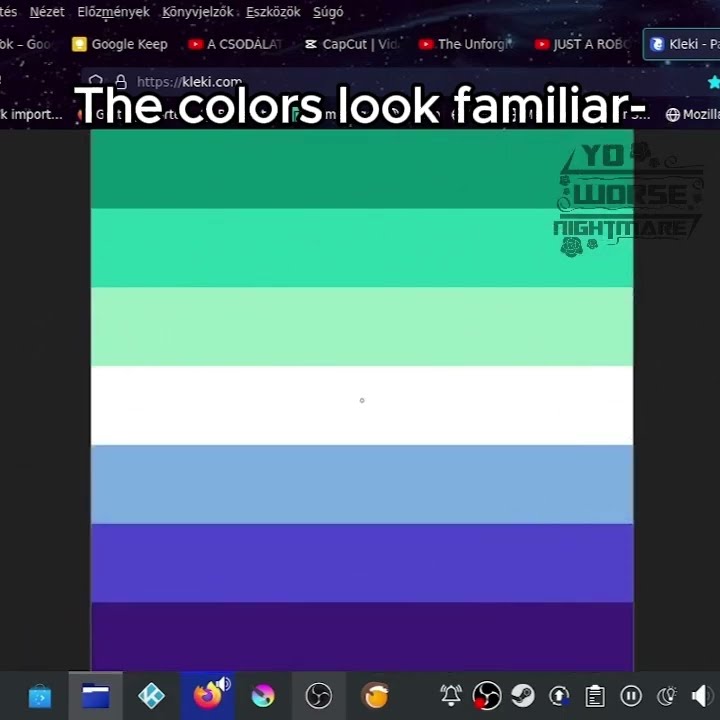Viewport: 720px width, 720px height.
Task: Open OBS Studio from the taskbar
Action: pyautogui.click(x=319, y=696)
